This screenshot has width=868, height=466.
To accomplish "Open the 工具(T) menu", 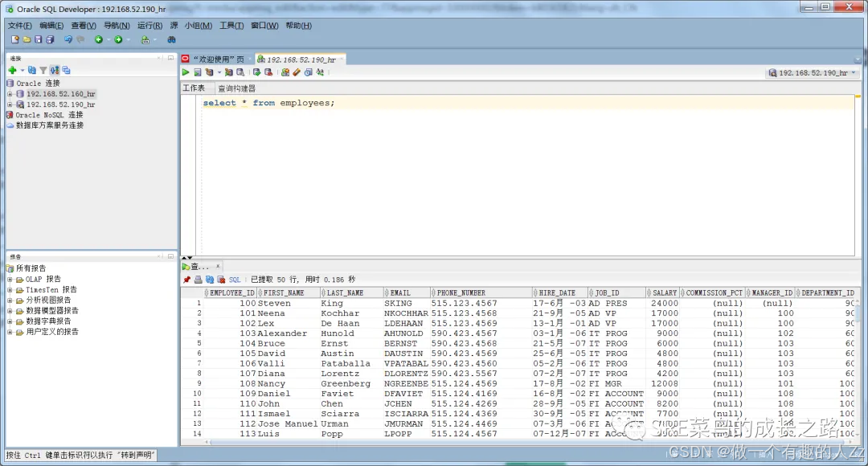I will 231,26.
